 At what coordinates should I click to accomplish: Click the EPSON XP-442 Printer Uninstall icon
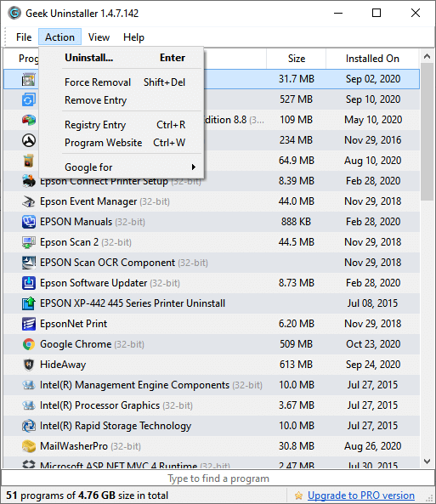tap(29, 303)
